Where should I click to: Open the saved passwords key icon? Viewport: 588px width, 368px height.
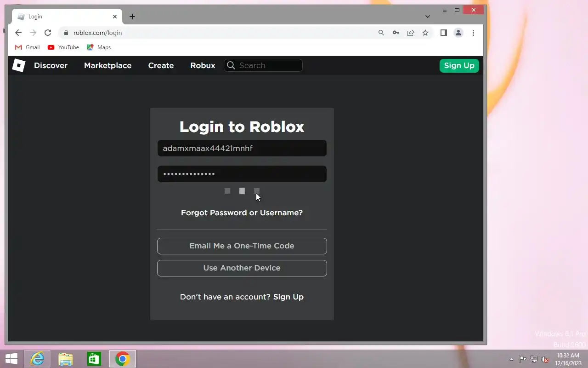point(396,33)
